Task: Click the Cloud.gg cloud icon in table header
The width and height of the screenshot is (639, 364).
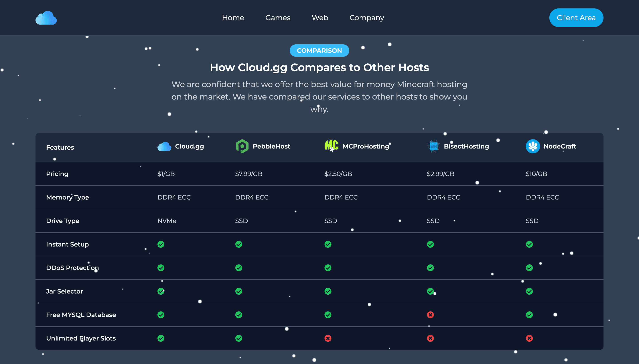Action: tap(164, 147)
